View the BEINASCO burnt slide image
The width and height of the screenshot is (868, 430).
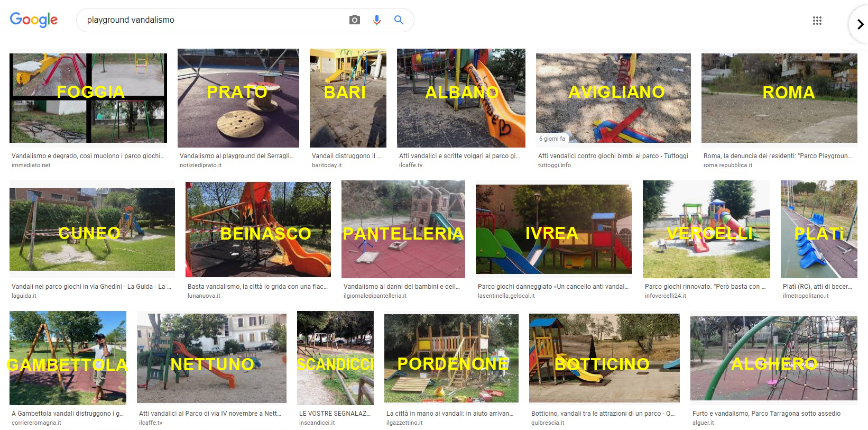point(258,230)
